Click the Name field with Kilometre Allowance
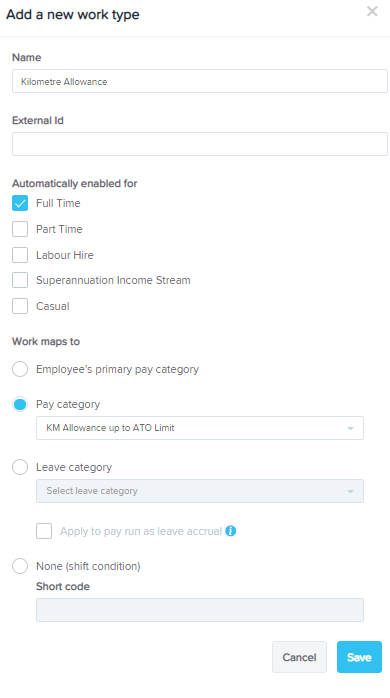This screenshot has width=390, height=698. pos(200,81)
